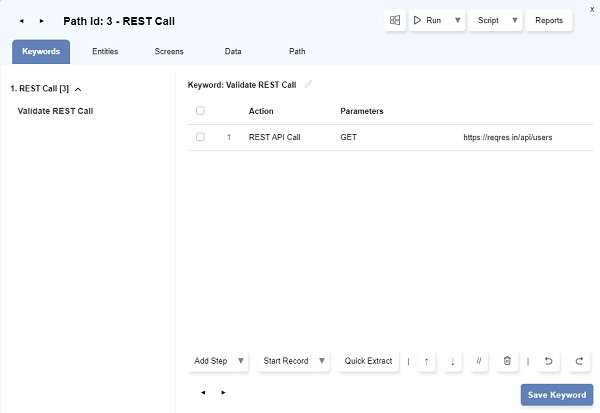The width and height of the screenshot is (600, 413).
Task: Select Validate REST Call in keyword list
Action: (x=56, y=111)
